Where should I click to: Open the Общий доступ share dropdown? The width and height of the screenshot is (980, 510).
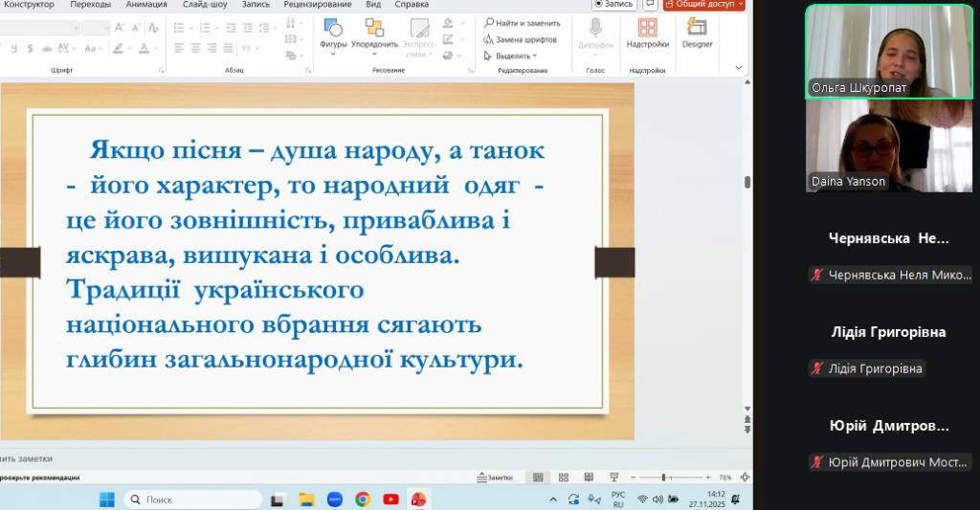(x=703, y=4)
